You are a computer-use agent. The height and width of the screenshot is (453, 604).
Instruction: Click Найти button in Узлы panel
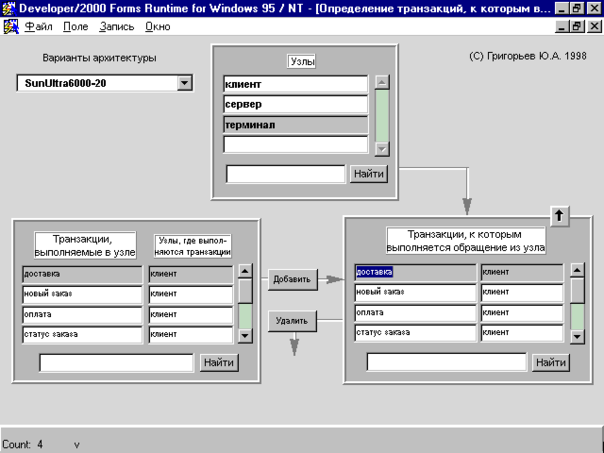(369, 174)
